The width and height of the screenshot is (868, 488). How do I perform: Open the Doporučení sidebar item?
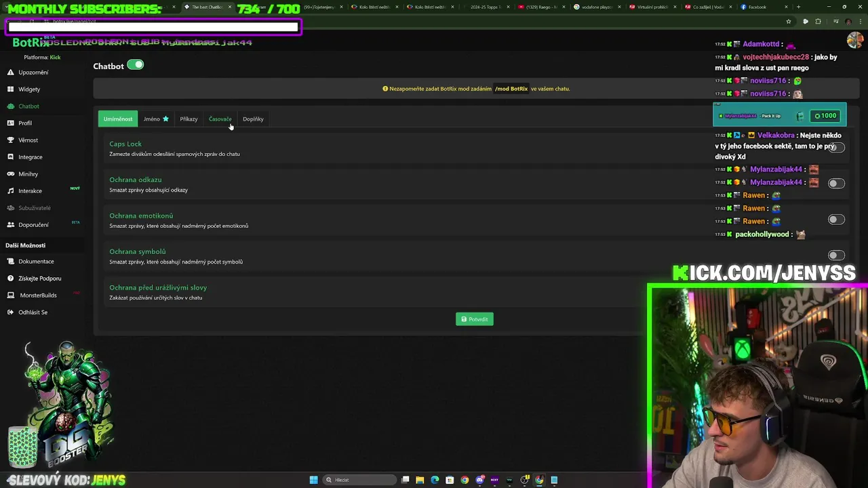pyautogui.click(x=28, y=225)
